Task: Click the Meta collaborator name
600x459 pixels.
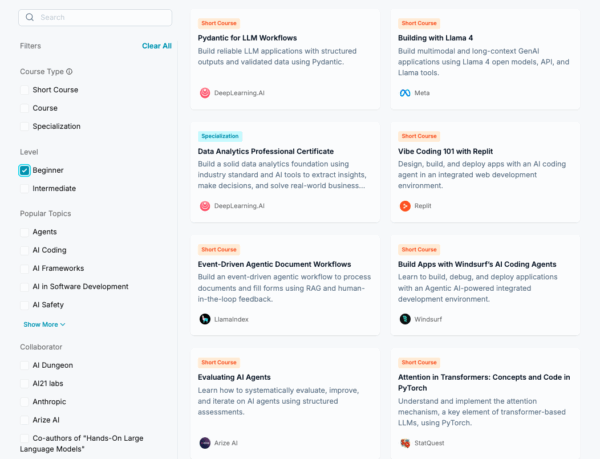Action: 422,93
